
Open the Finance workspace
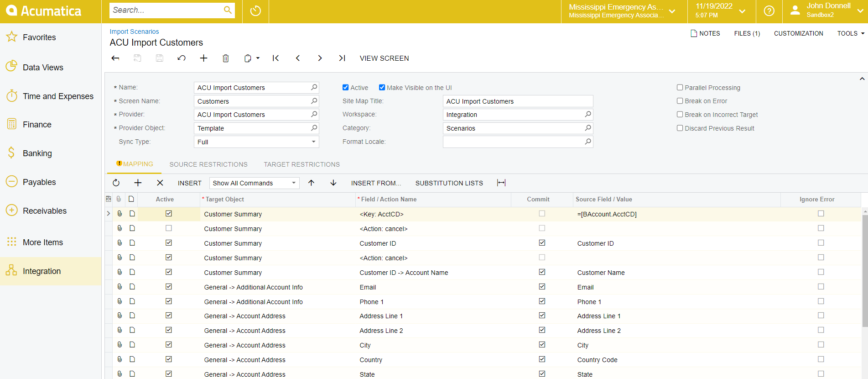point(51,125)
